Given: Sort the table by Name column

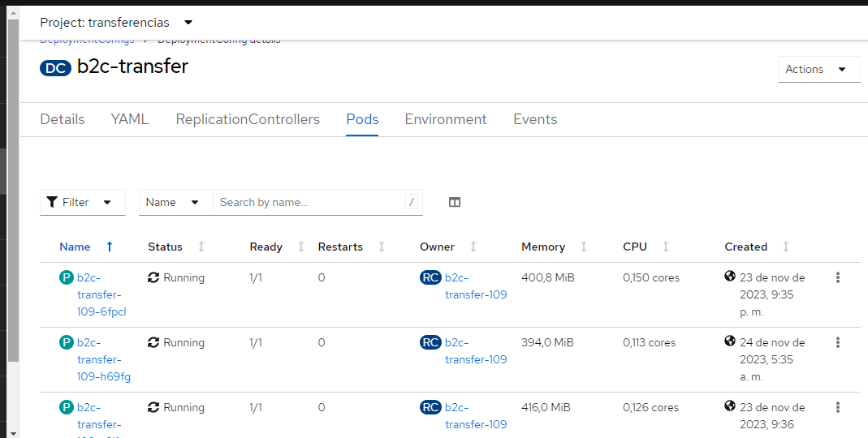Looking at the screenshot, I should [86, 247].
